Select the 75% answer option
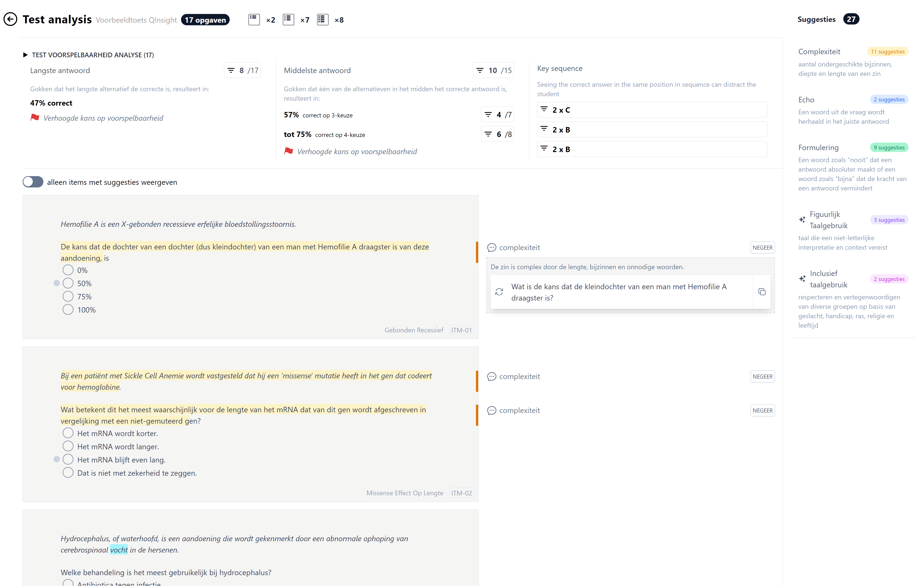The width and height of the screenshot is (924, 586). pos(68,296)
